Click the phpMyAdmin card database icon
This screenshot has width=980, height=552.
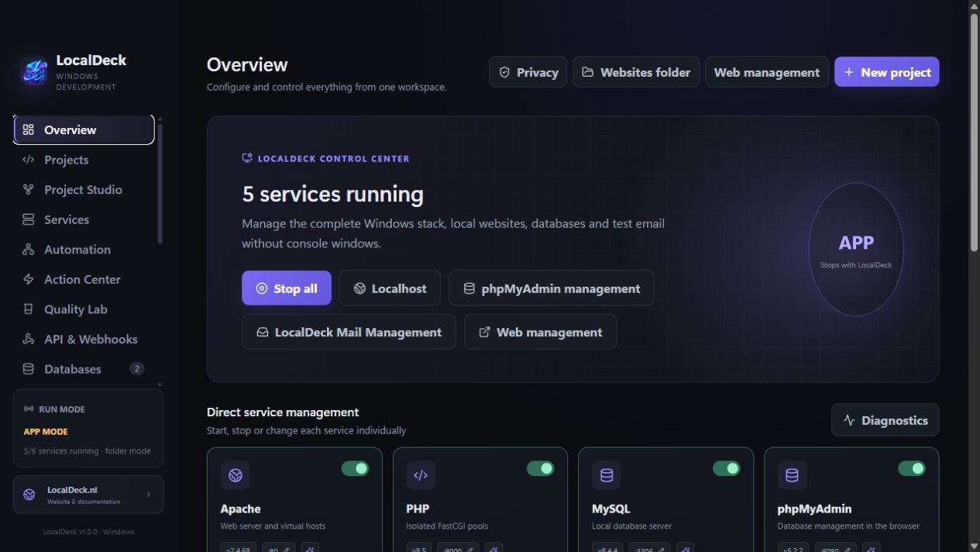(792, 475)
